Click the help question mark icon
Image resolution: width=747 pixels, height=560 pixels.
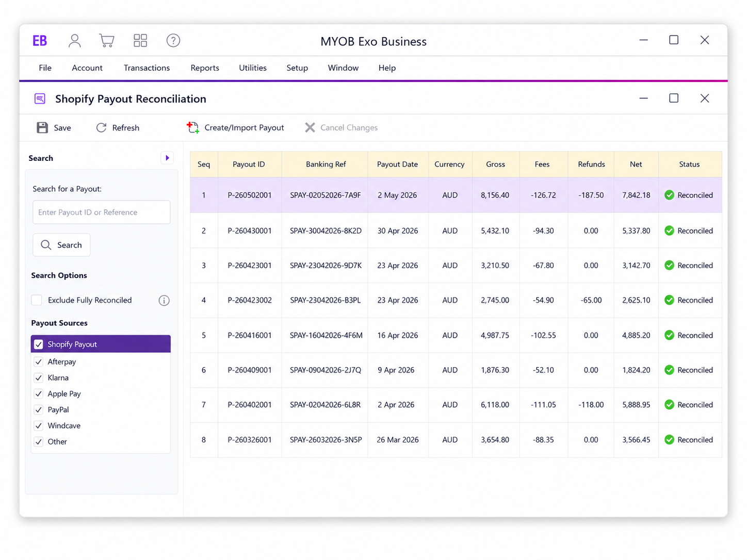(173, 41)
